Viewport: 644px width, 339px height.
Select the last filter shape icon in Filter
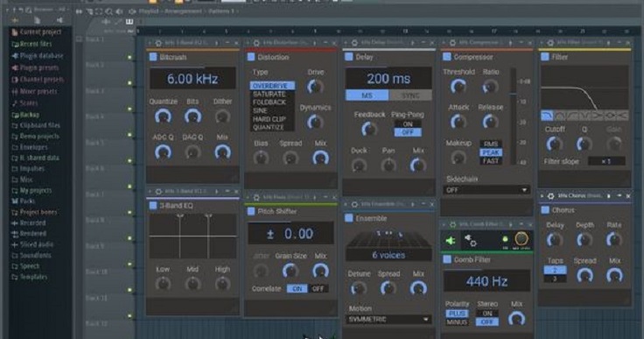[622, 116]
